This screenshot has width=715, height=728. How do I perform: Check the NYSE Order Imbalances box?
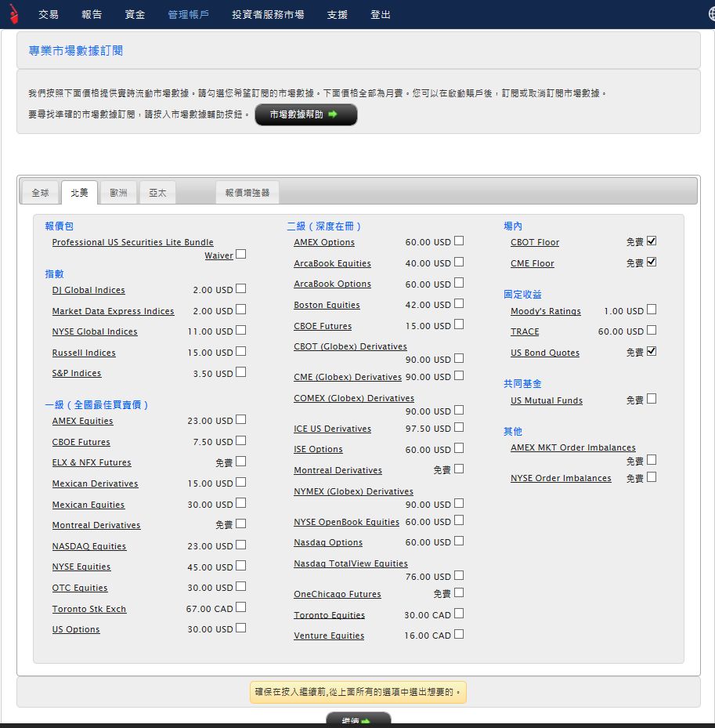652,476
